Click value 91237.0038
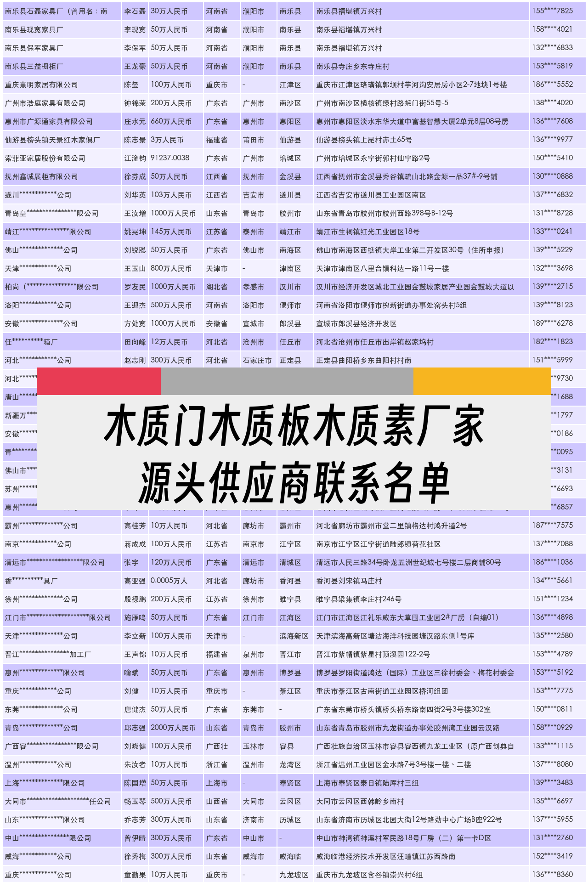This screenshot has height=882, width=588. tap(170, 158)
